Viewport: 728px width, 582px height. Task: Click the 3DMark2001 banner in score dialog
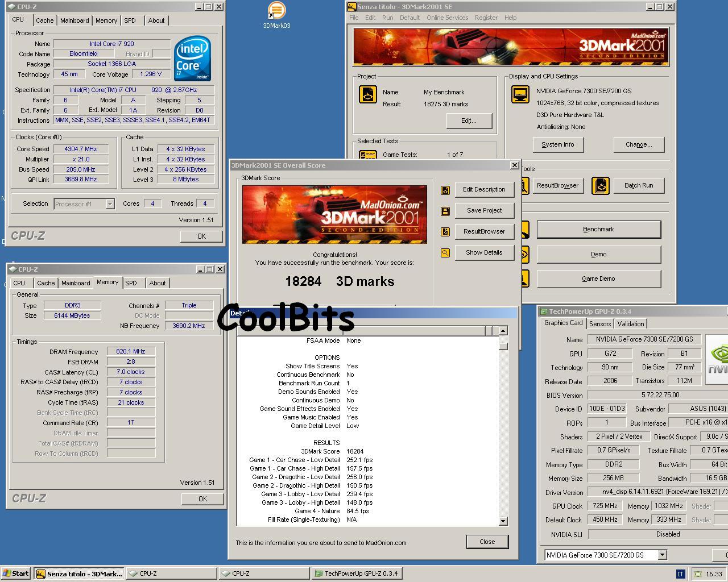point(334,214)
